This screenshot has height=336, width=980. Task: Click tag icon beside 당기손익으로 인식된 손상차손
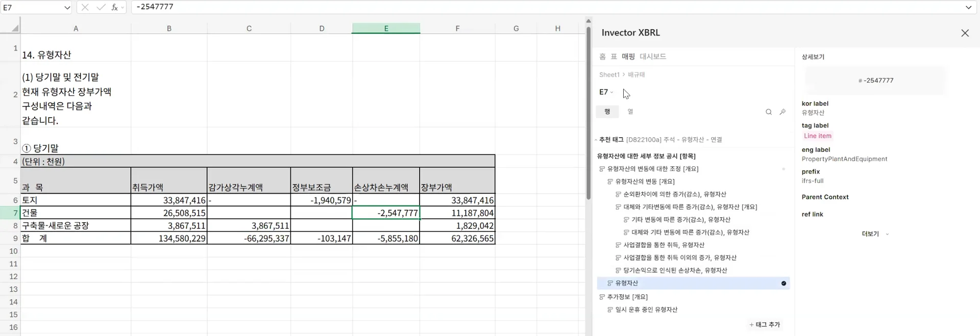(x=619, y=271)
